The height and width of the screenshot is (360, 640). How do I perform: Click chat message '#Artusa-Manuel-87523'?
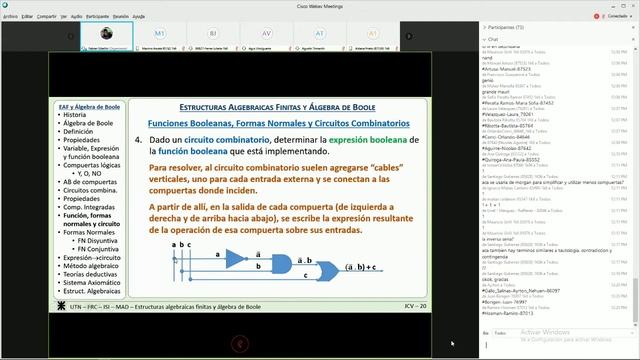(x=506, y=69)
